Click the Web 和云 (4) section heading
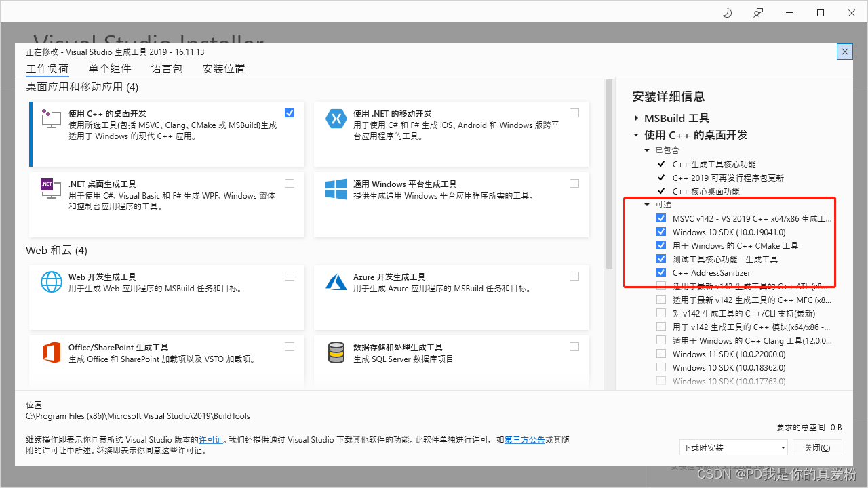 (57, 251)
